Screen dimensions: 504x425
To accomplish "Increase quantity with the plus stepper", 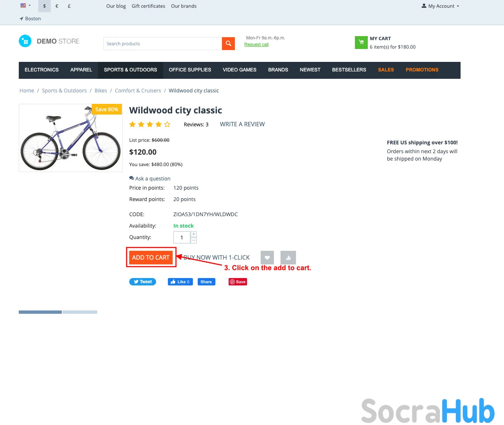I will click(194, 234).
